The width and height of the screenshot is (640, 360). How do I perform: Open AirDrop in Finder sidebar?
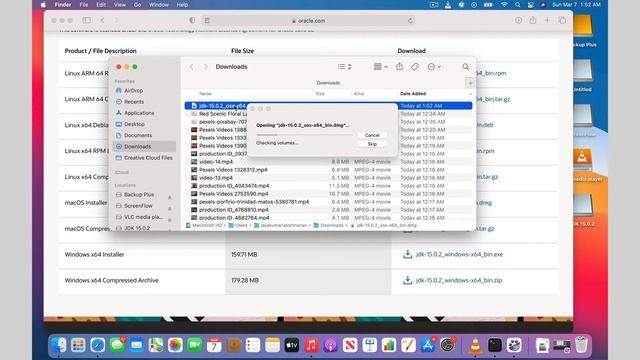[133, 91]
